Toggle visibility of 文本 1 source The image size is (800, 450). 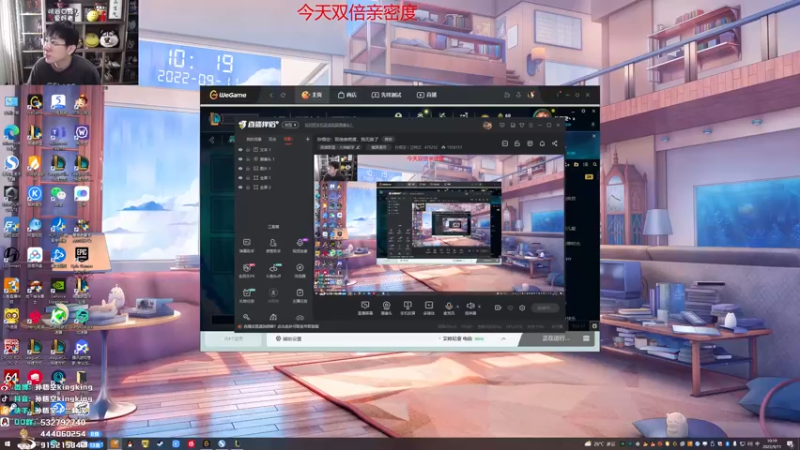tap(240, 150)
